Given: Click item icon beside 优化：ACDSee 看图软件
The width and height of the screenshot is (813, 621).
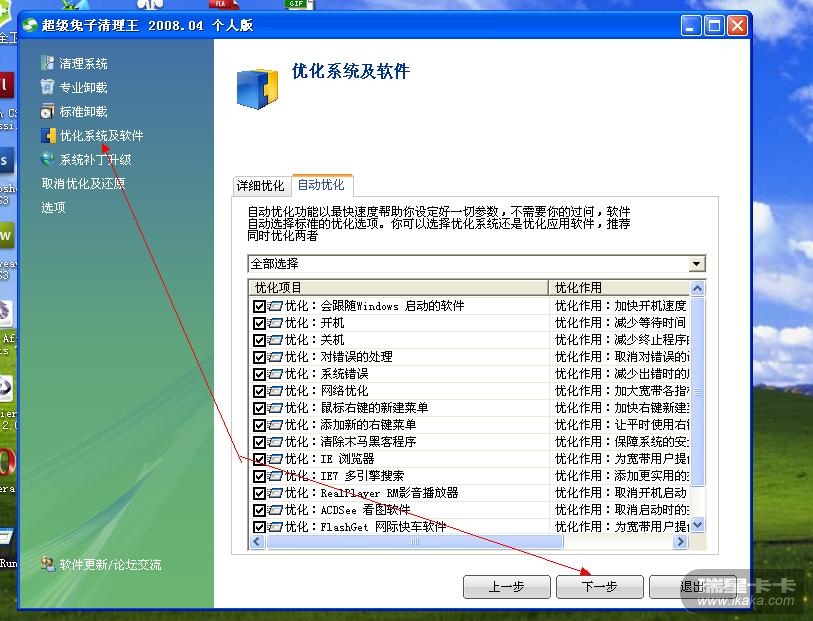Looking at the screenshot, I should click(x=275, y=510).
